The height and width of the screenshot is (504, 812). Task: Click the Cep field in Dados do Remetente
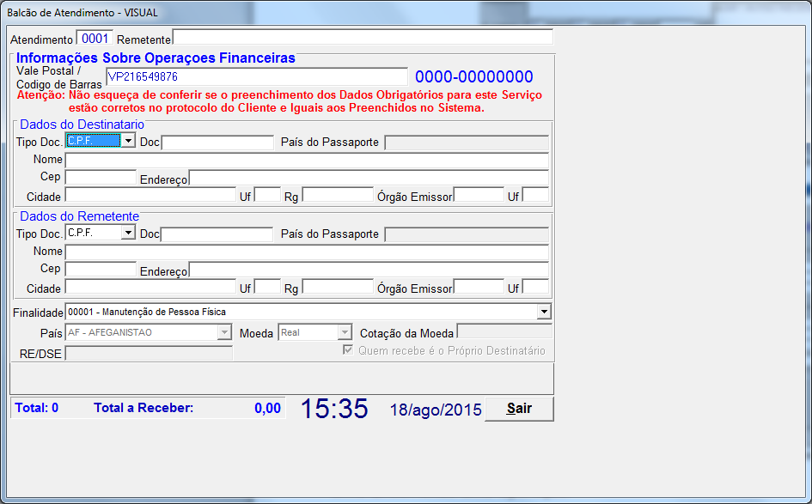point(101,269)
